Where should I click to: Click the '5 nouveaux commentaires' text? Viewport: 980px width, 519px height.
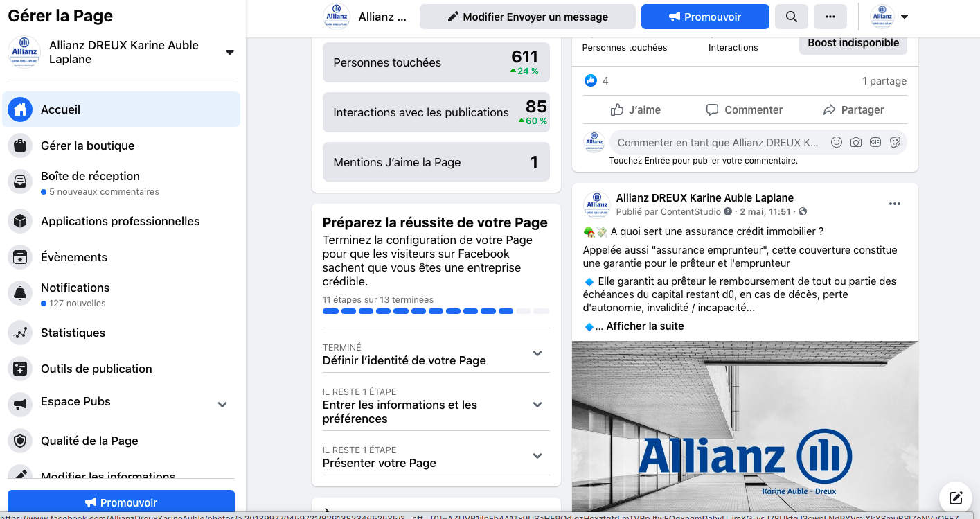[104, 191]
